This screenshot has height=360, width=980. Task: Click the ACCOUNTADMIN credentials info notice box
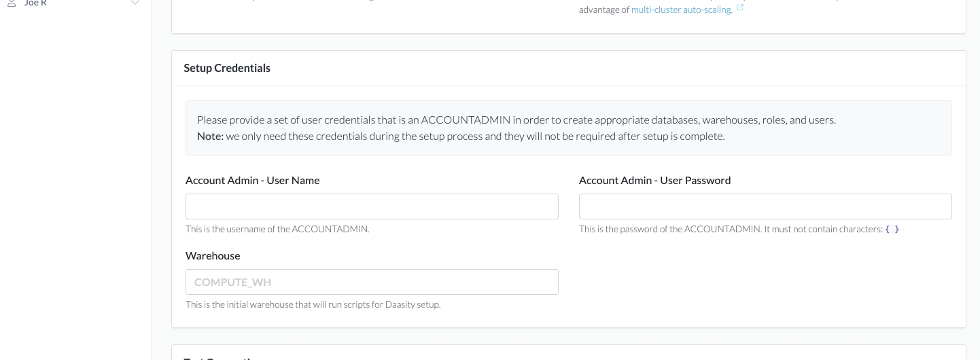(568, 128)
